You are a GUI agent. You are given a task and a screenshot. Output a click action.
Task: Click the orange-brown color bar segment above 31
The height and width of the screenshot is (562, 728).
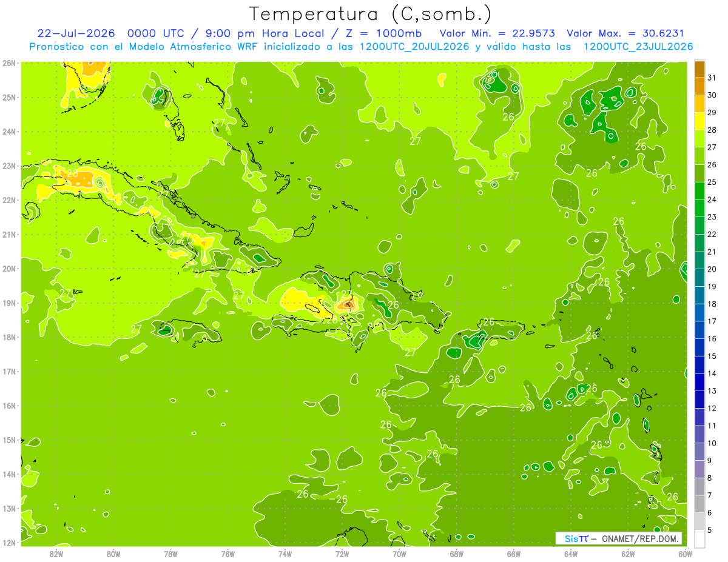[x=699, y=69]
